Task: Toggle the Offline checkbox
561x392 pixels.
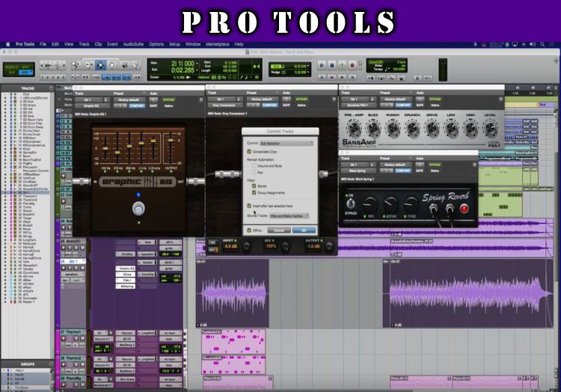Action: pyautogui.click(x=249, y=230)
